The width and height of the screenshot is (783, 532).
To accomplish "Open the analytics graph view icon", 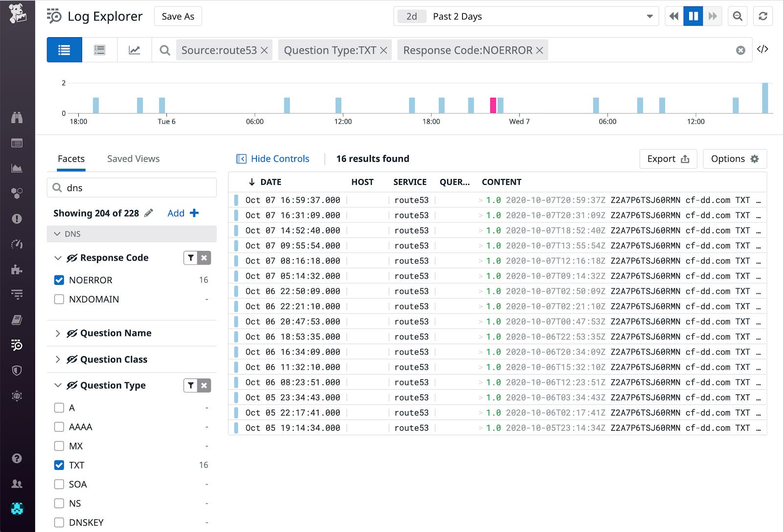I will pos(134,49).
